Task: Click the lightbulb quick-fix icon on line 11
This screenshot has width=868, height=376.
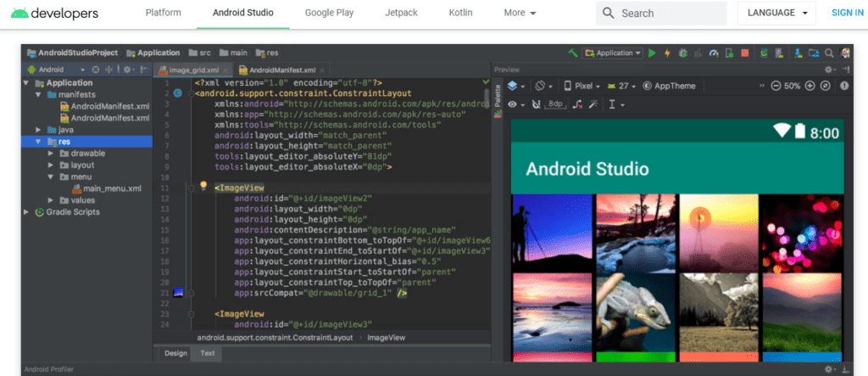Action: [203, 185]
